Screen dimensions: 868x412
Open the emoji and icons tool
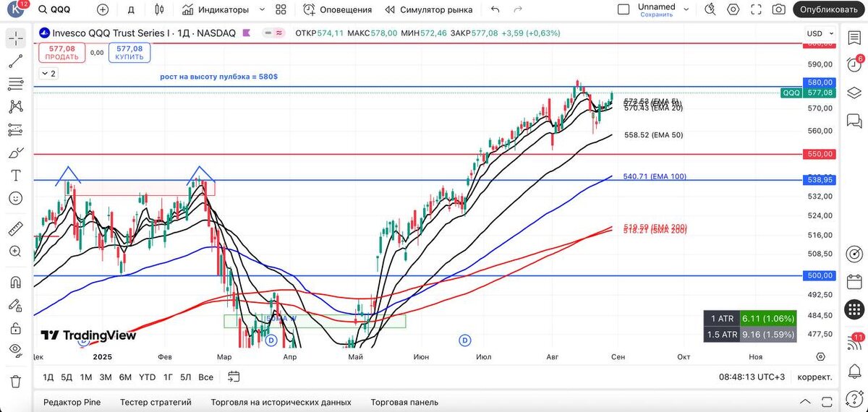16,198
